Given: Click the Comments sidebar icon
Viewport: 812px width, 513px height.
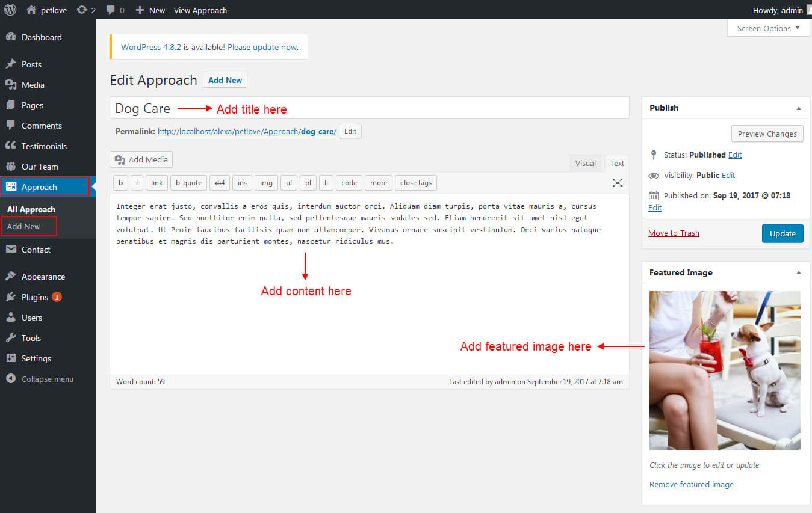Looking at the screenshot, I should coord(11,126).
